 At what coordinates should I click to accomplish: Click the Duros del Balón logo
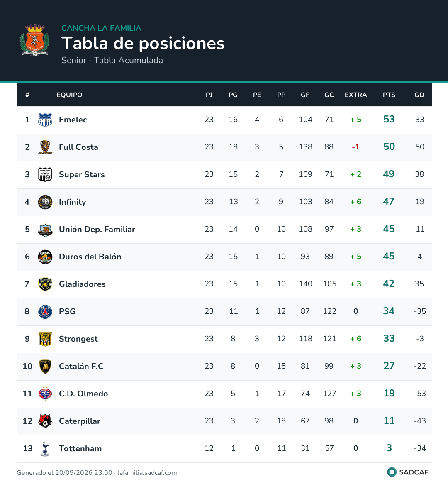point(45,257)
